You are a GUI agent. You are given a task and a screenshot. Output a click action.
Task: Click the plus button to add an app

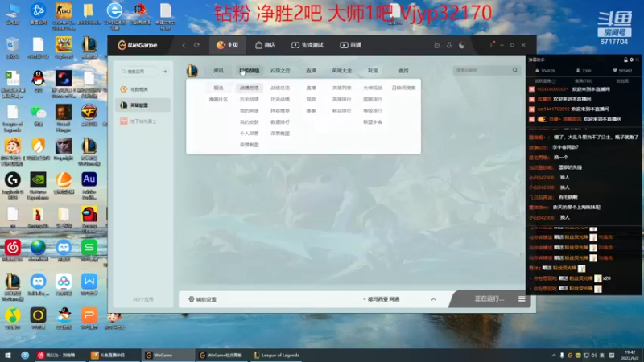165,72
